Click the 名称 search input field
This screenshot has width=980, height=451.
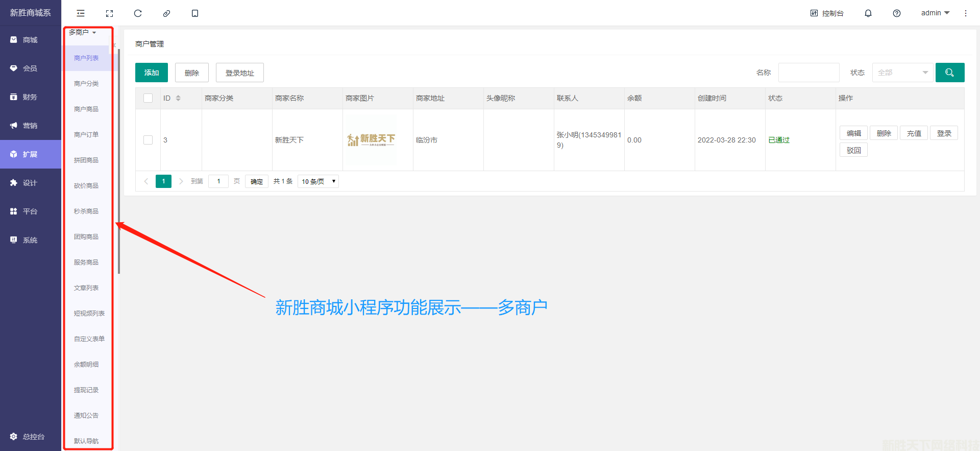click(808, 73)
